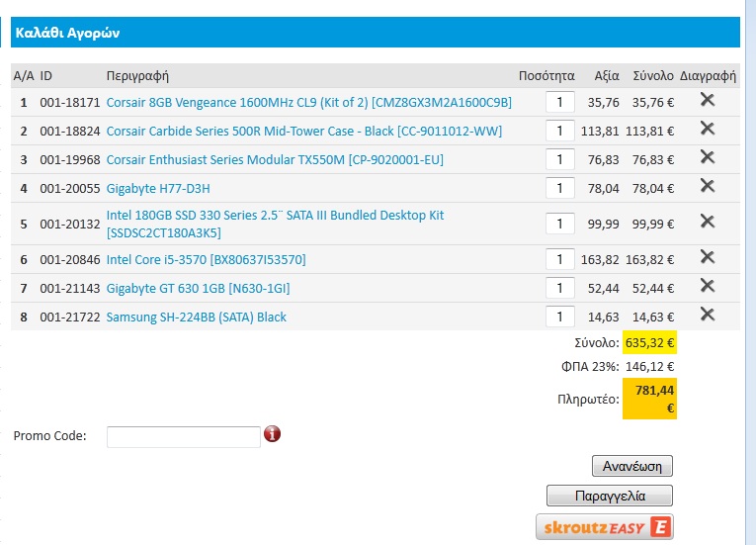Click the subtotal amount 635,32 €
Viewport: 756px width, 545px height.
pos(649,343)
